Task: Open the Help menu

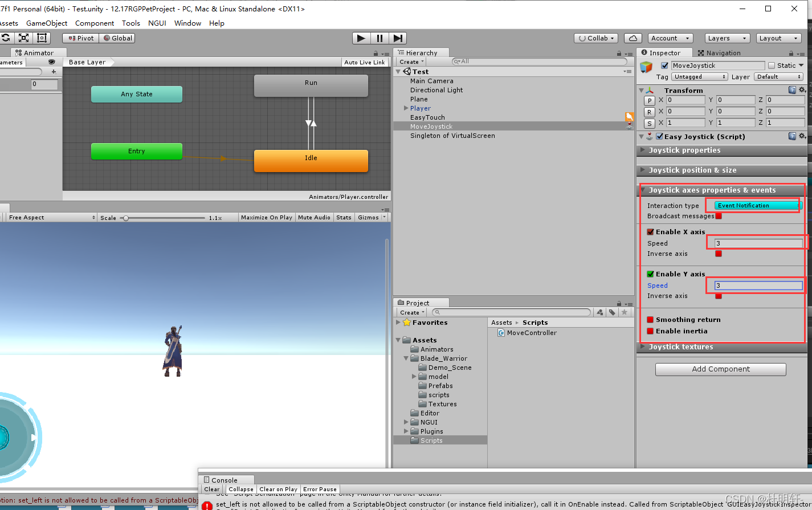Action: pos(217,23)
